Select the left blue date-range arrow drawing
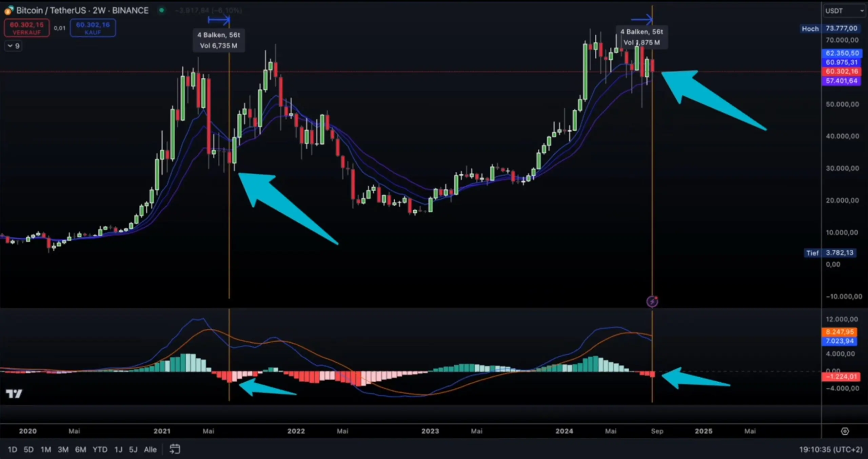Screen dimensions: 868x459 [219, 20]
